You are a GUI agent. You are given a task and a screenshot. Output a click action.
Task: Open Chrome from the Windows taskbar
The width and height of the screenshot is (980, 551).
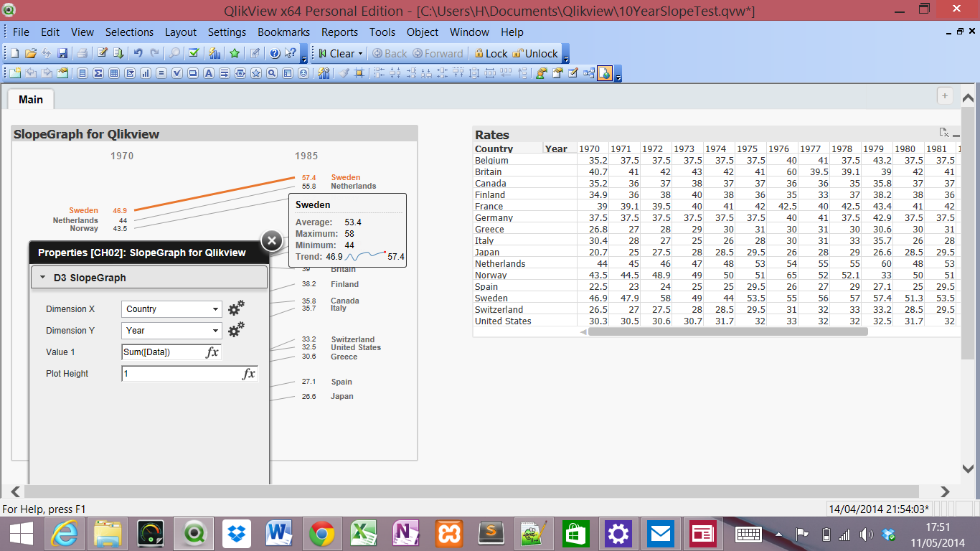pos(322,534)
